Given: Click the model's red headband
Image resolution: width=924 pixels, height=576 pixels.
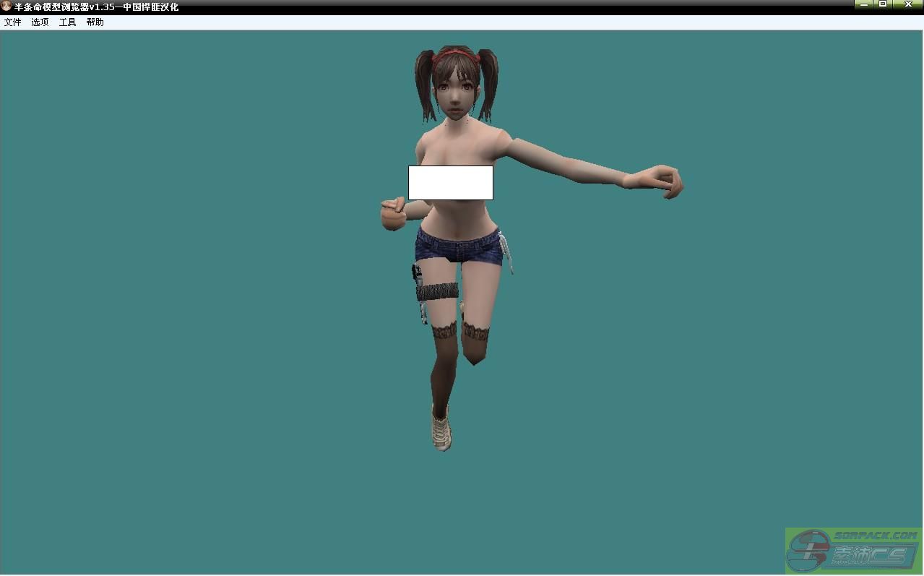Looking at the screenshot, I should (455, 53).
